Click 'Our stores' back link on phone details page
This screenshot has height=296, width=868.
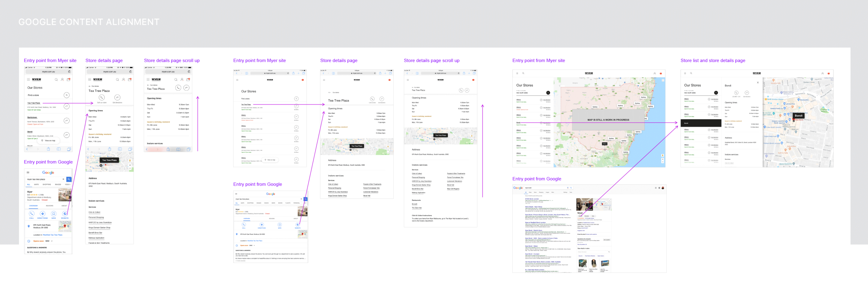(94, 86)
